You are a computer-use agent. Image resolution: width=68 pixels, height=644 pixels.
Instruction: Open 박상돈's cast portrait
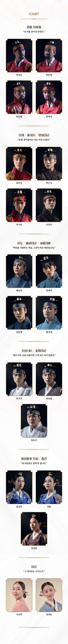click(19, 56)
